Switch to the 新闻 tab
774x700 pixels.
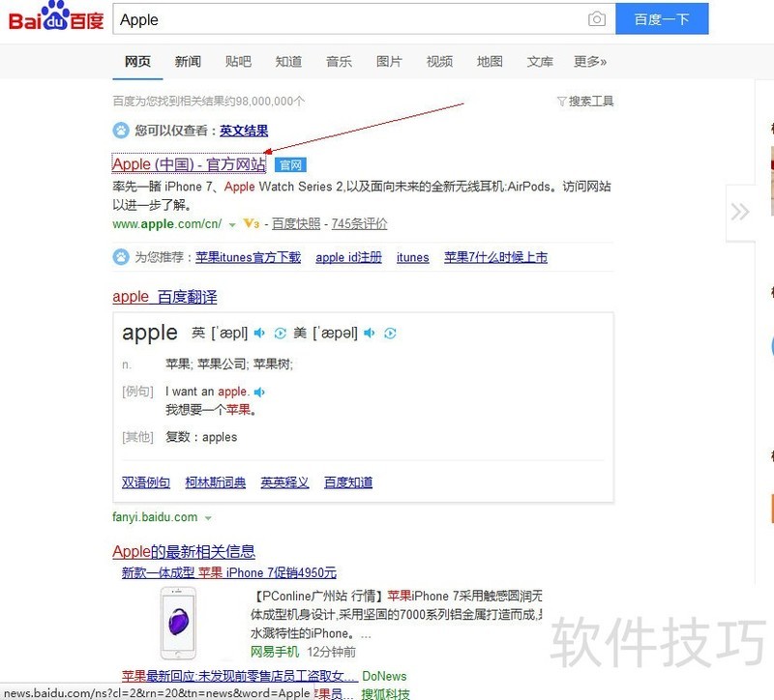[188, 62]
